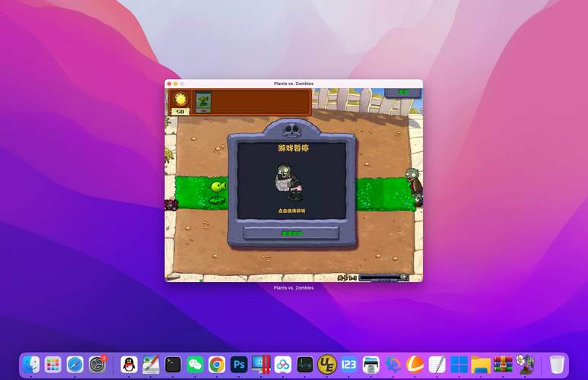Image resolution: width=588 pixels, height=380 pixels.
Task: Open the game menu button at top right
Action: coord(403,93)
